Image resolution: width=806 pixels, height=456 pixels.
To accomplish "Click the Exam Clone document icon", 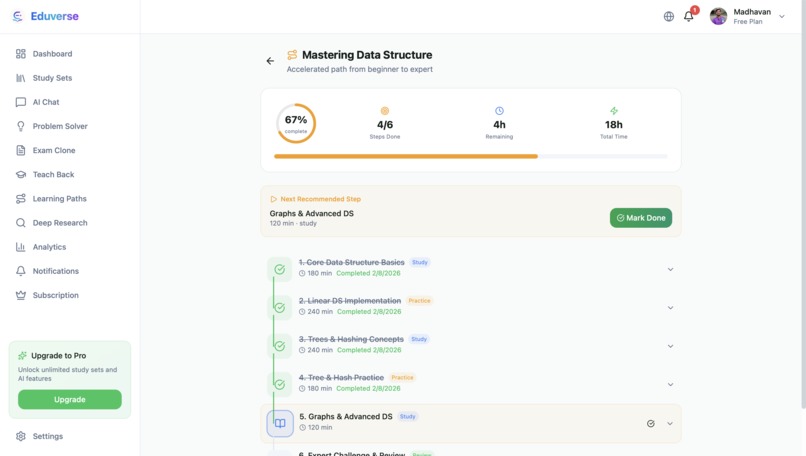I will coord(21,150).
